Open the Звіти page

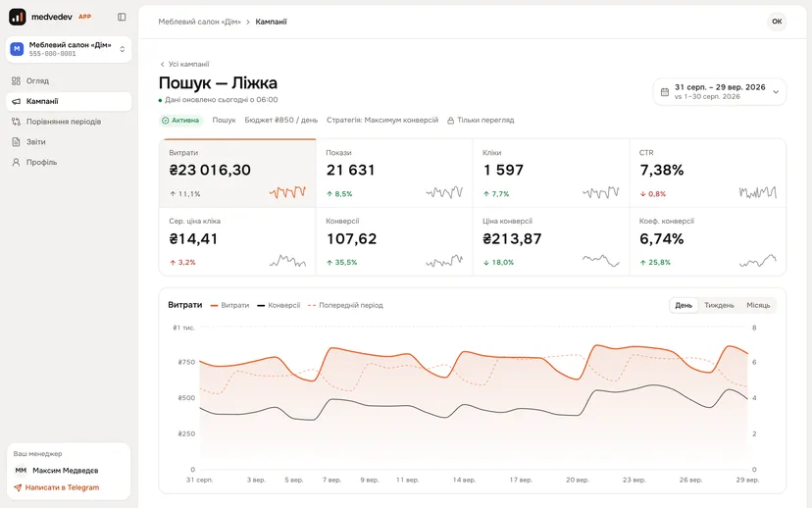pyautogui.click(x=69, y=142)
